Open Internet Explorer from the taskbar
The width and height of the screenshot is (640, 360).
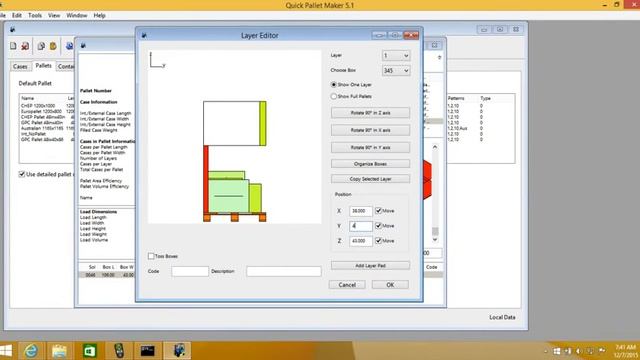(31, 351)
